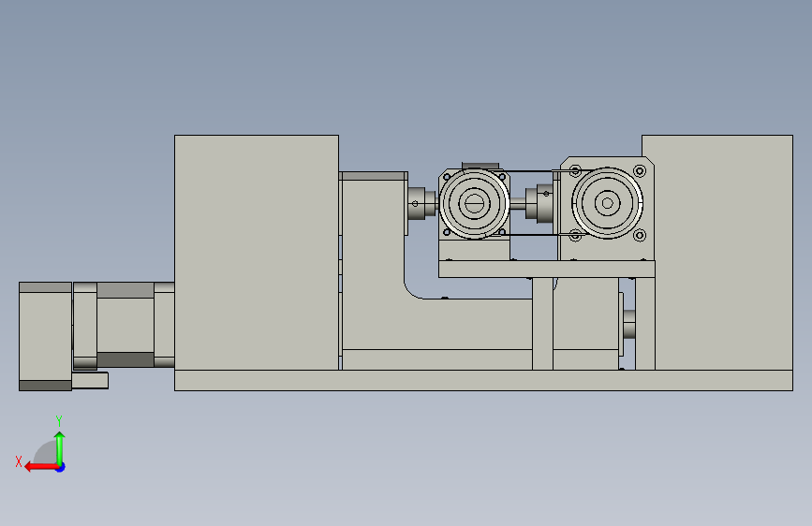Select the motor end cap at far left

point(45,337)
